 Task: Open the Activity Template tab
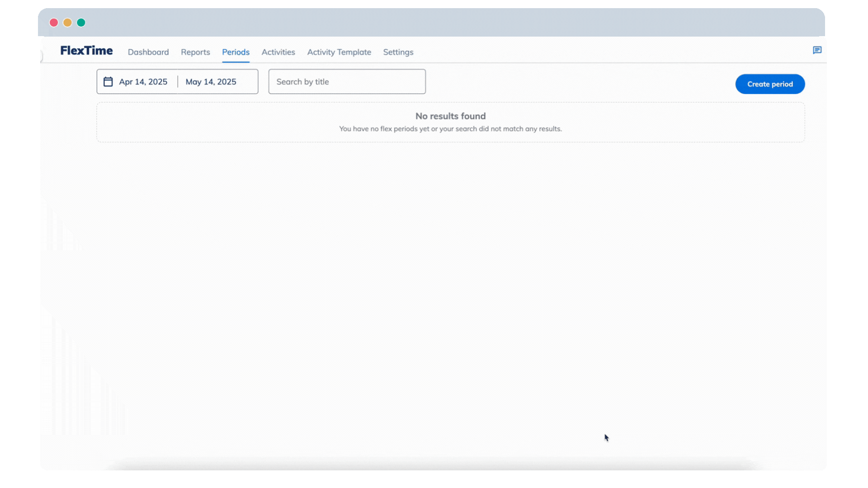click(x=339, y=52)
